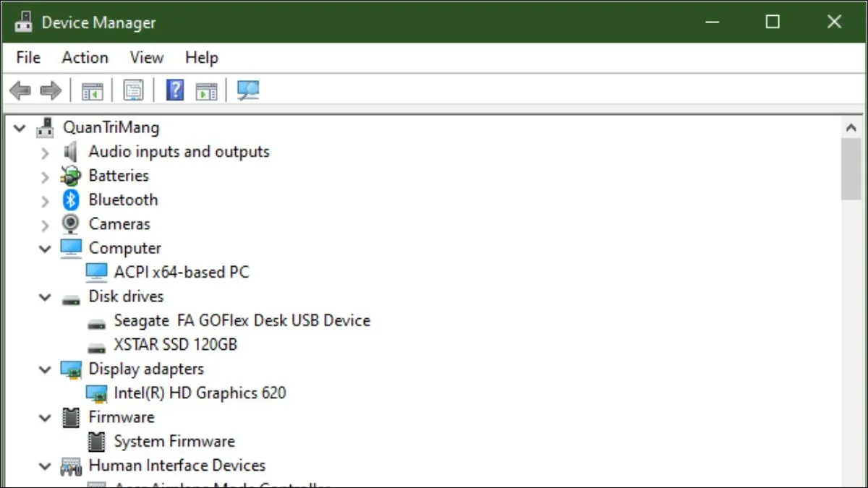Click the Show/Hide Action Pane icon

pyautogui.click(x=207, y=90)
